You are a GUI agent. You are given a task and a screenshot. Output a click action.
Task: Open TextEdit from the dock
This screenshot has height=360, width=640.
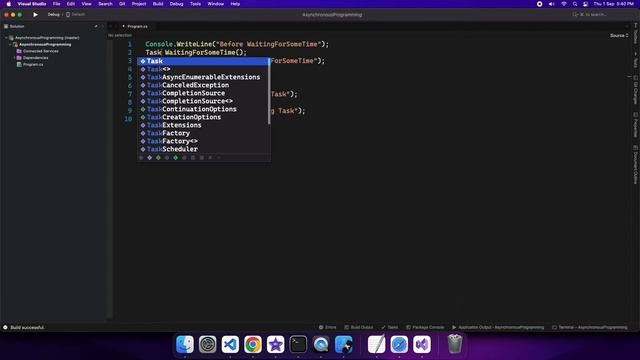[376, 344]
